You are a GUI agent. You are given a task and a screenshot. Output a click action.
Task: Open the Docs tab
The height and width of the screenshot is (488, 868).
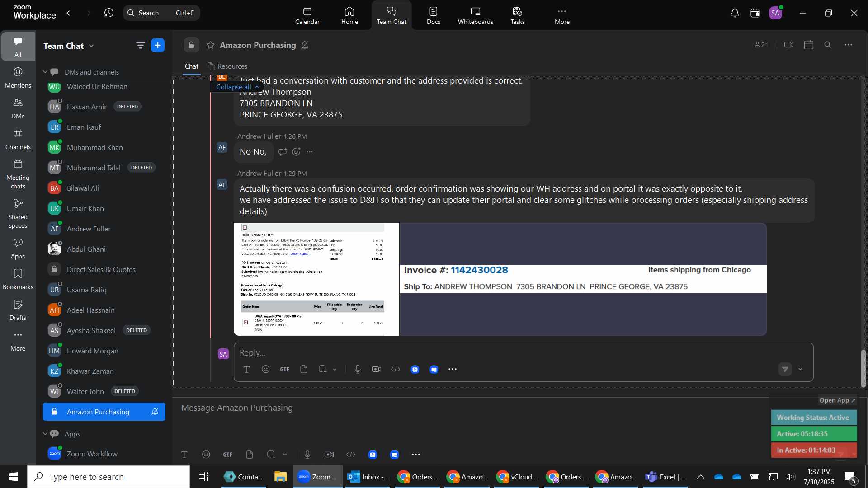[x=433, y=16]
